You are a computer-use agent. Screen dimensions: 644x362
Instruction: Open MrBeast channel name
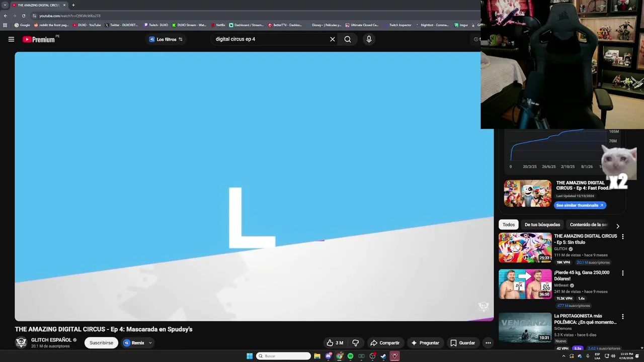coord(561,285)
